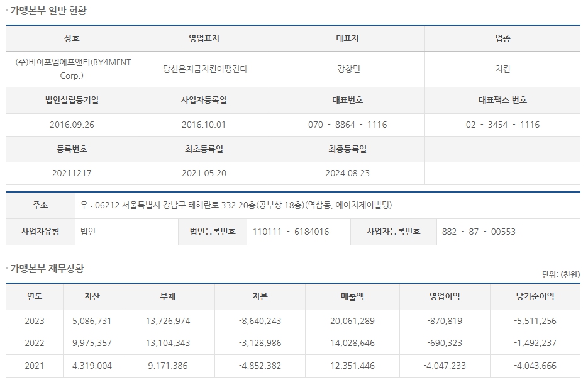Image resolution: width=588 pixels, height=382 pixels.
Task: Click the 대표번호 header
Action: pos(348,100)
